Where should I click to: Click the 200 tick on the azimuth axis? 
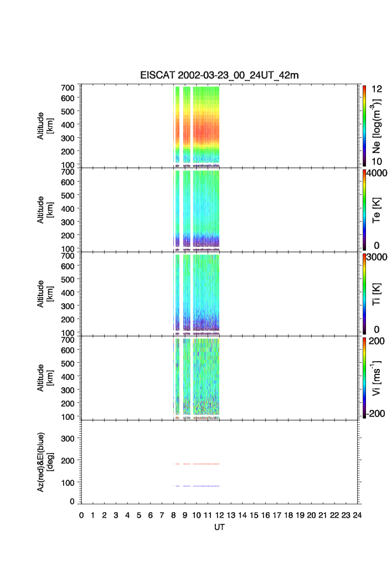coord(71,460)
